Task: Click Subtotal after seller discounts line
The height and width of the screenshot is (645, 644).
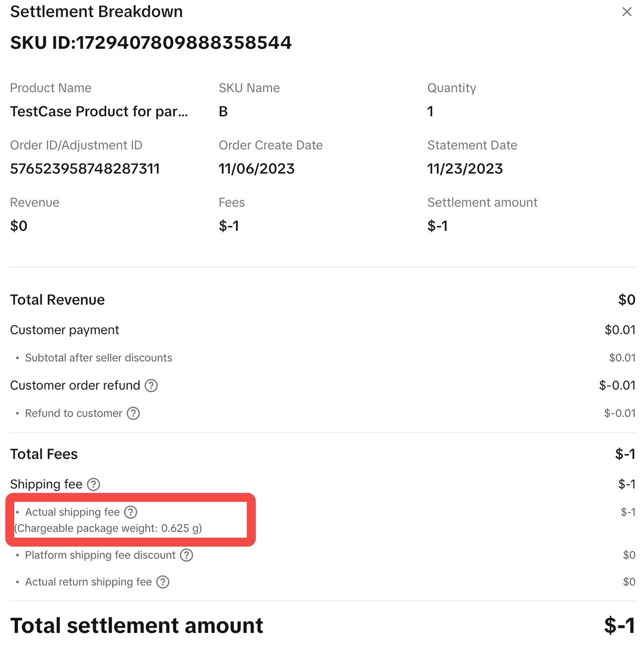Action: [x=98, y=358]
